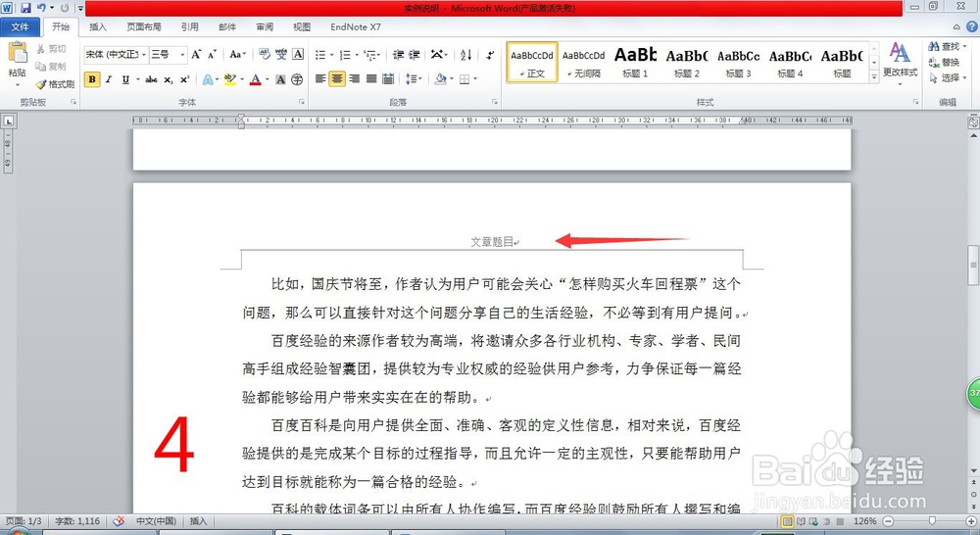
Task: Switch to the Page Layout (页面布局) tab
Action: pos(144,26)
